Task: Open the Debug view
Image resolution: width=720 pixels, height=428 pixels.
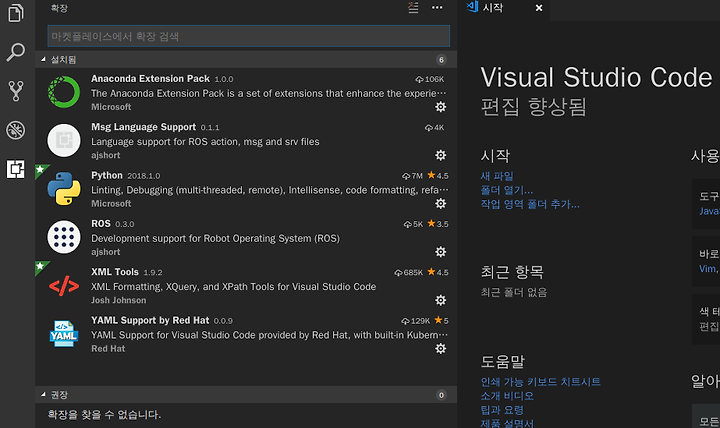Action: click(x=16, y=130)
